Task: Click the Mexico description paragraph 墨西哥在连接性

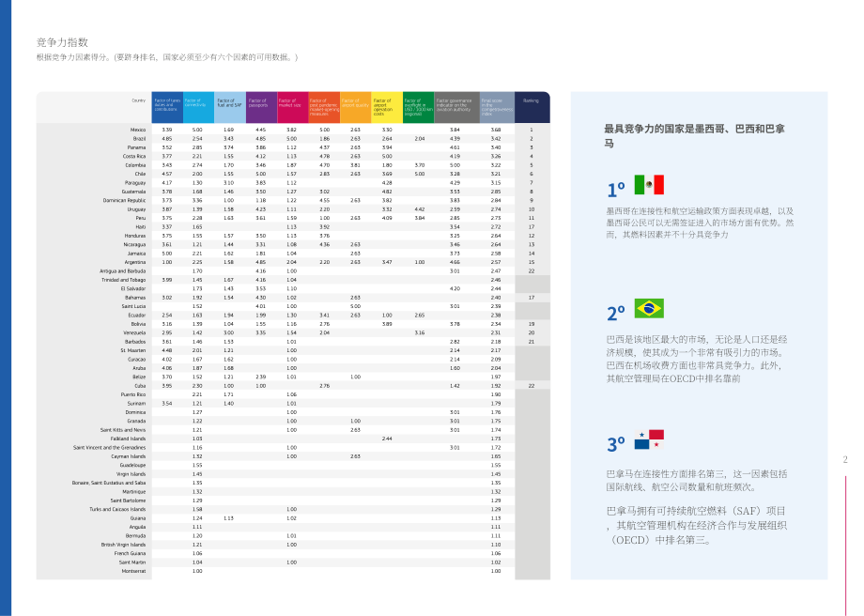Action: 700,223
